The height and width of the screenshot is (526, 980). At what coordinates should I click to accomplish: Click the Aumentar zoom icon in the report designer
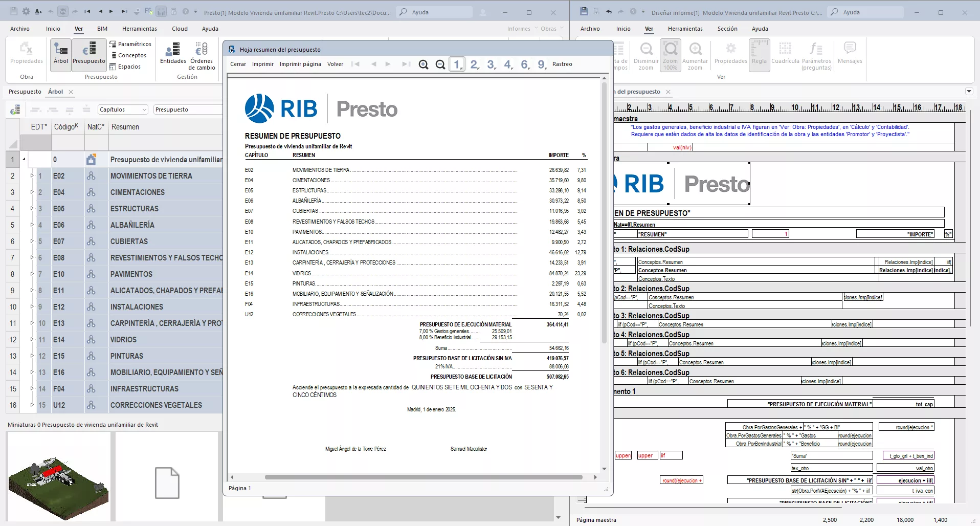[695, 56]
